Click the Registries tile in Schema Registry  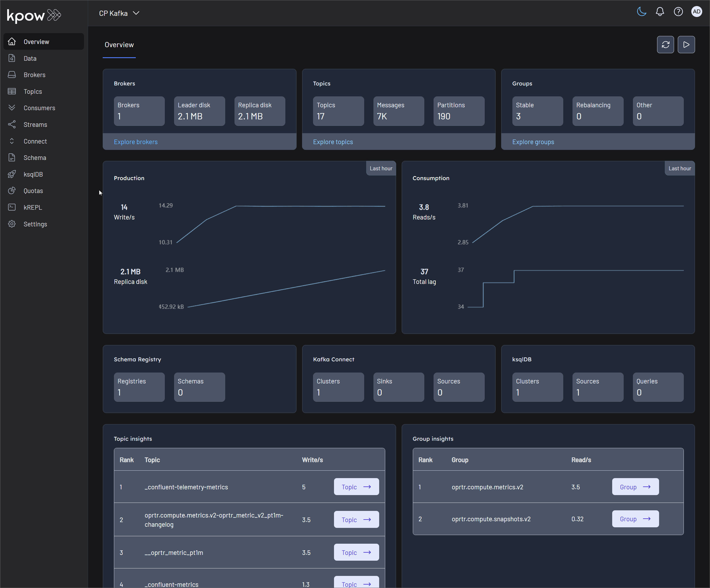pos(139,387)
